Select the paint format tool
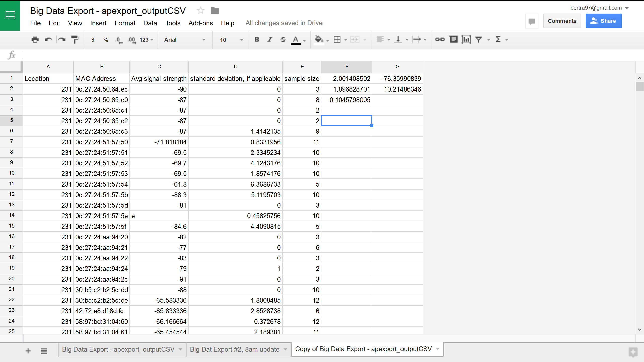644x362 pixels. tap(75, 40)
